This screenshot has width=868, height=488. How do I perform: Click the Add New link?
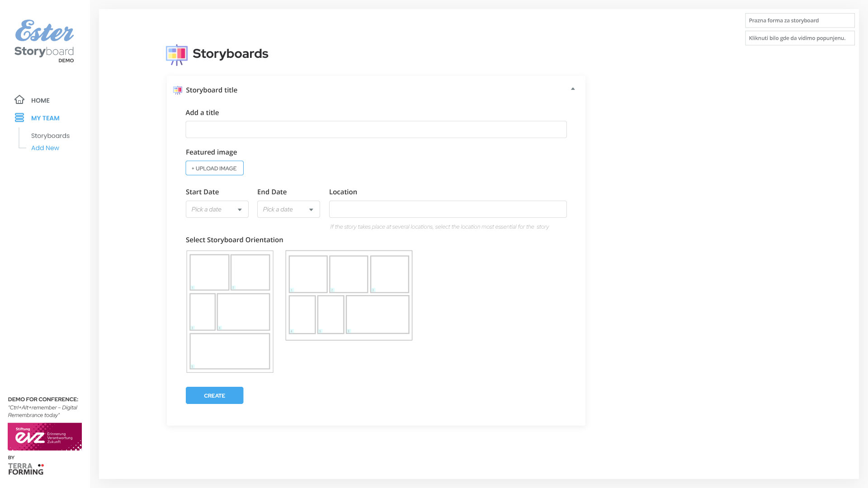[x=45, y=148]
